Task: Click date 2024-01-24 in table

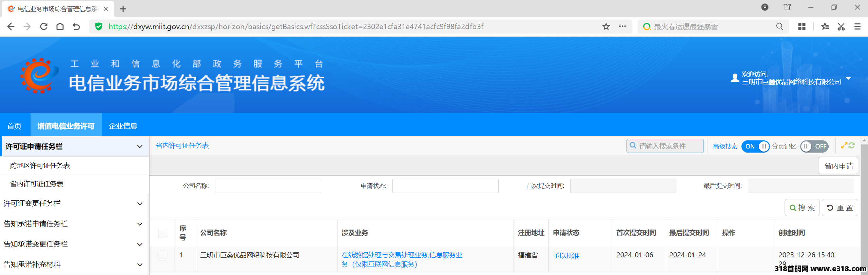Action: click(688, 255)
